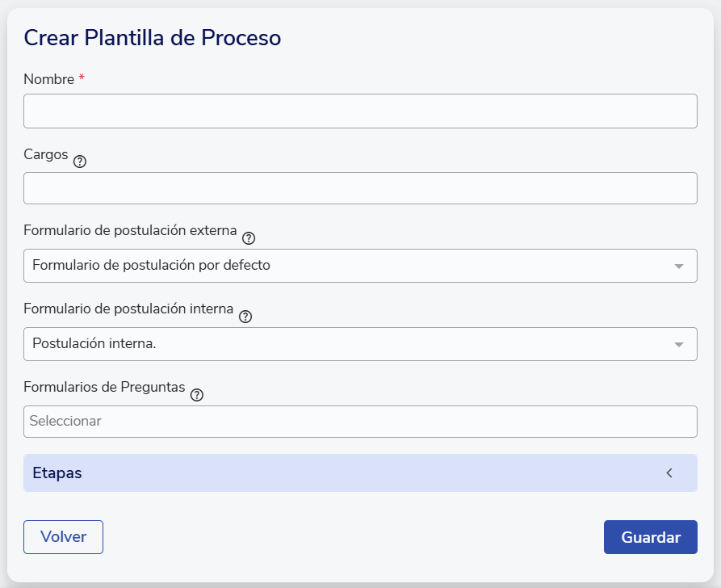Open the 'Seleccionar' question forms field

tap(360, 422)
